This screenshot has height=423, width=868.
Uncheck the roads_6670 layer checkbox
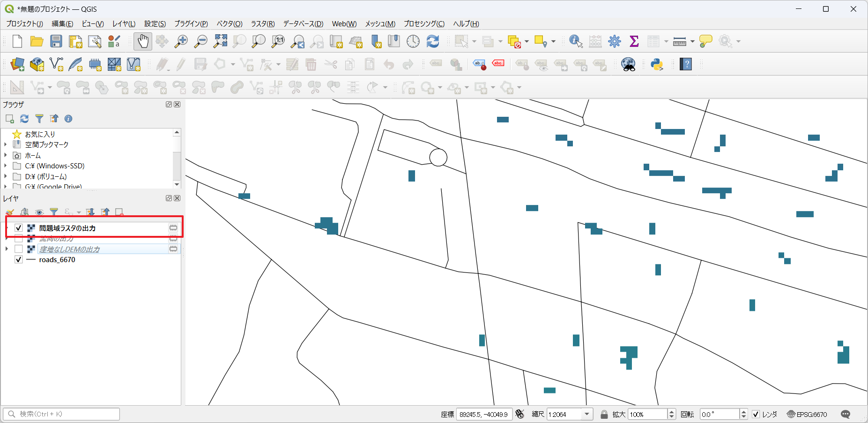coord(19,259)
